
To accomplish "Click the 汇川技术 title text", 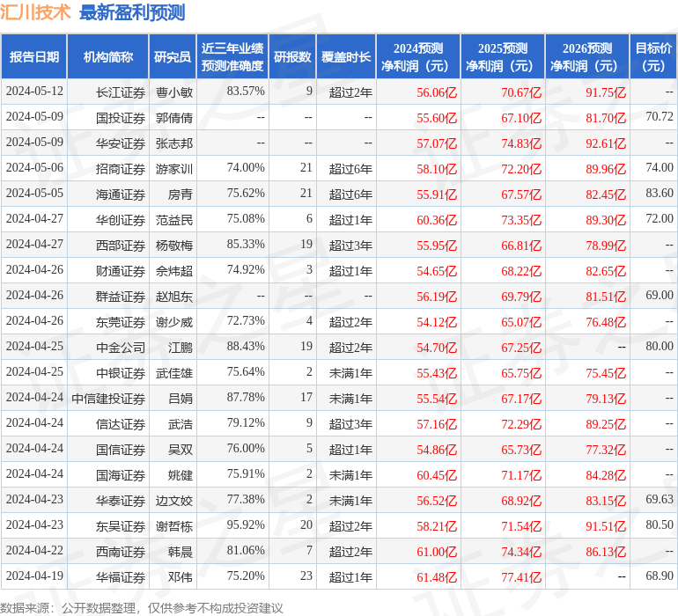I will pyautogui.click(x=35, y=11).
